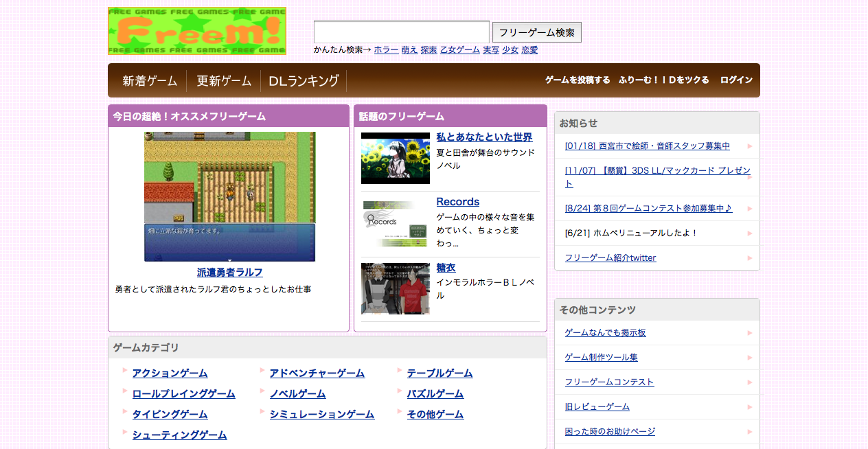Open the 困った時のお助けページ link
Image resolution: width=868 pixels, height=449 pixels.
(x=610, y=432)
